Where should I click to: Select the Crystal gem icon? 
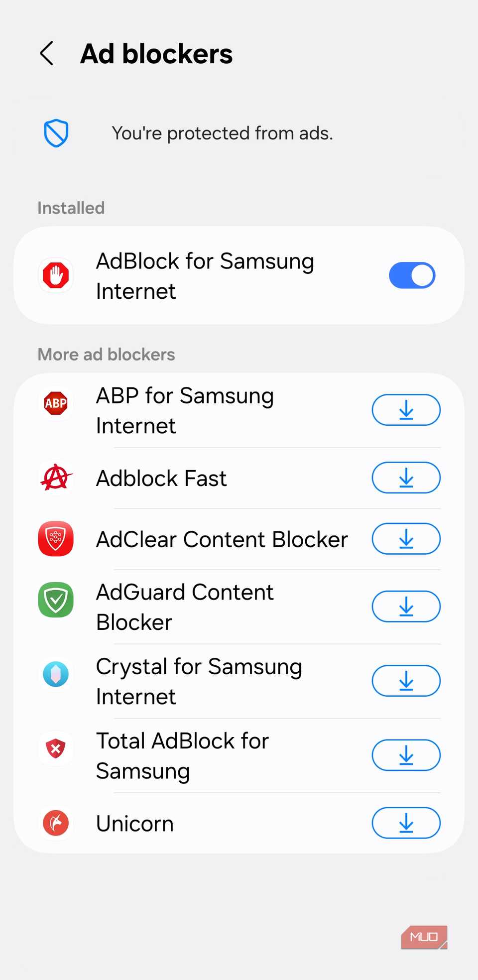point(55,674)
